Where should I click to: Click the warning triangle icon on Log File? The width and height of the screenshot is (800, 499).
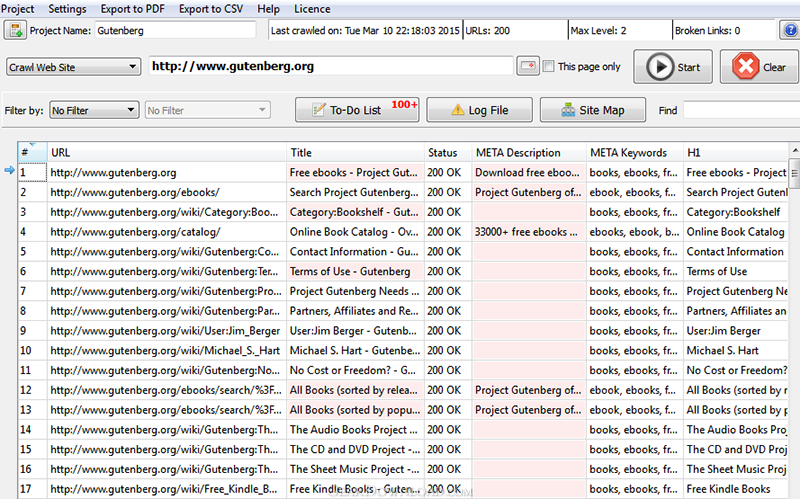pos(458,110)
